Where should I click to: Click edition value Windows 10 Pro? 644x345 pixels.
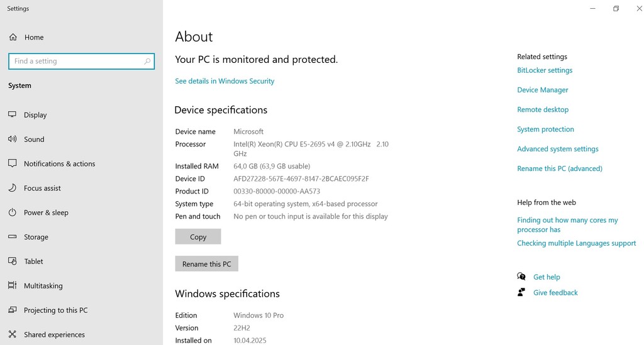coord(258,315)
